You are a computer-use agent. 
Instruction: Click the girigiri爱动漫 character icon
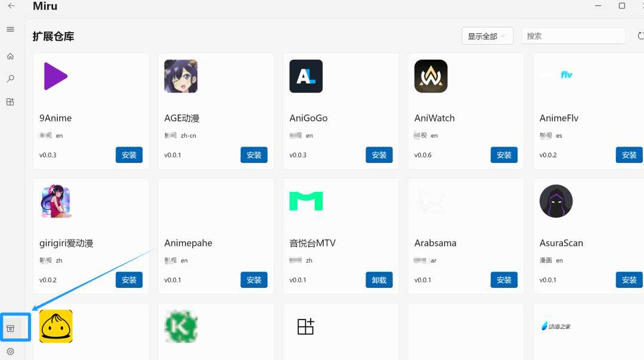56,201
